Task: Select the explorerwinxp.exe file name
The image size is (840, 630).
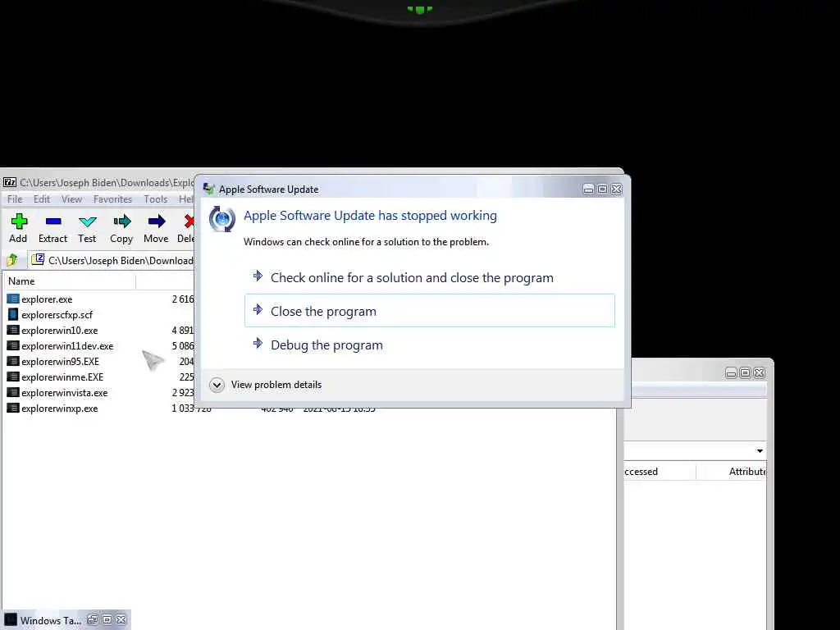Action: [59, 409]
